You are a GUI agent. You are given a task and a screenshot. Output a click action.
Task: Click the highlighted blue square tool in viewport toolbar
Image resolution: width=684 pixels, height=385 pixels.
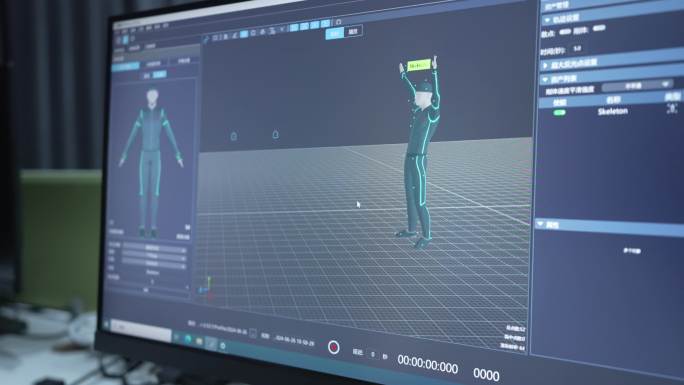244,34
